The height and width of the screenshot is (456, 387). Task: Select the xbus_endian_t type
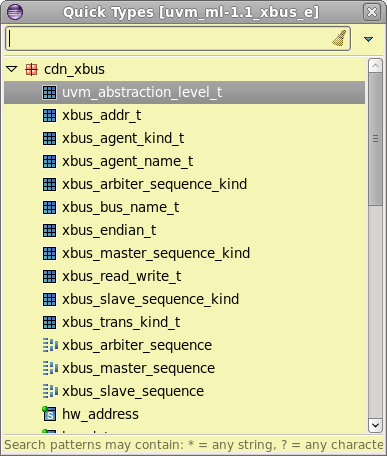109,230
